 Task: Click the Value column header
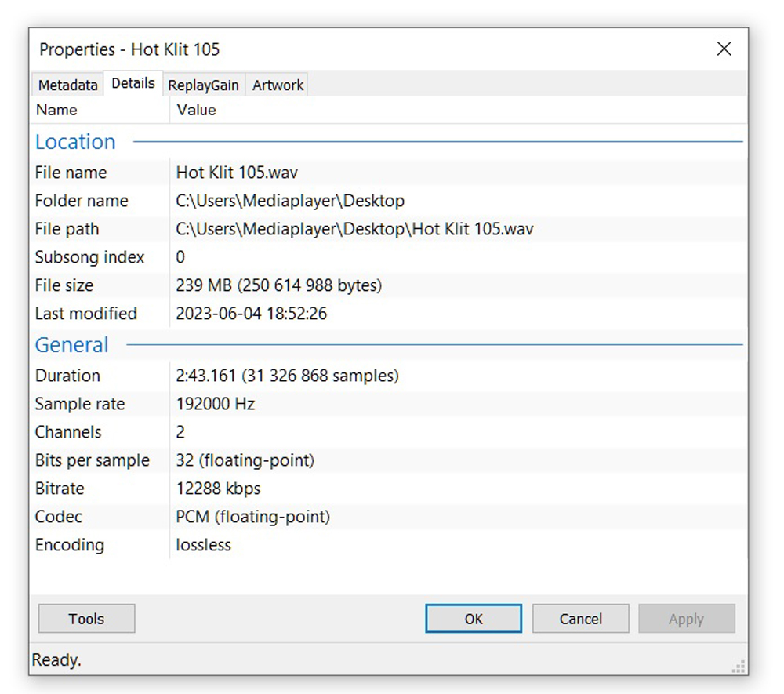pos(196,110)
